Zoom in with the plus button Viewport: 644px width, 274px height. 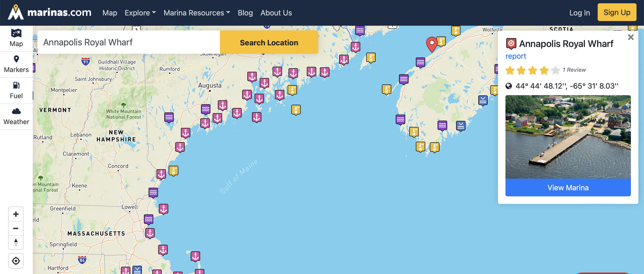(16, 214)
